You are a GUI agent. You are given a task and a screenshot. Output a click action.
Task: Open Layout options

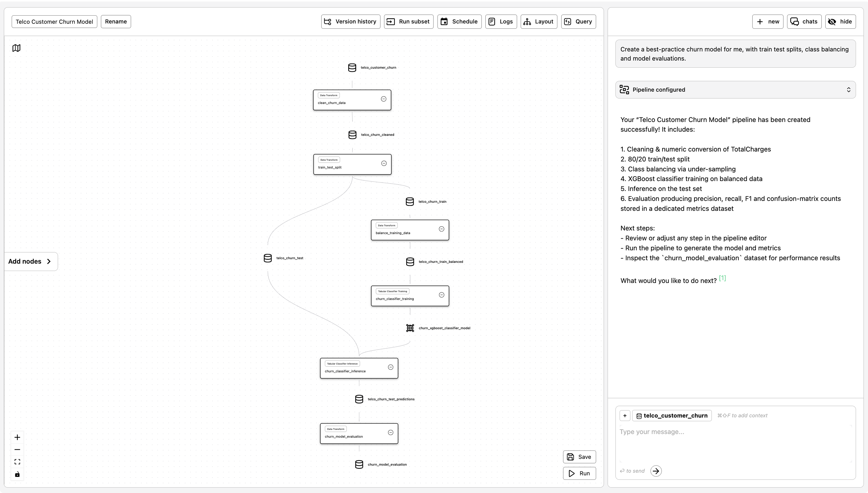539,21
